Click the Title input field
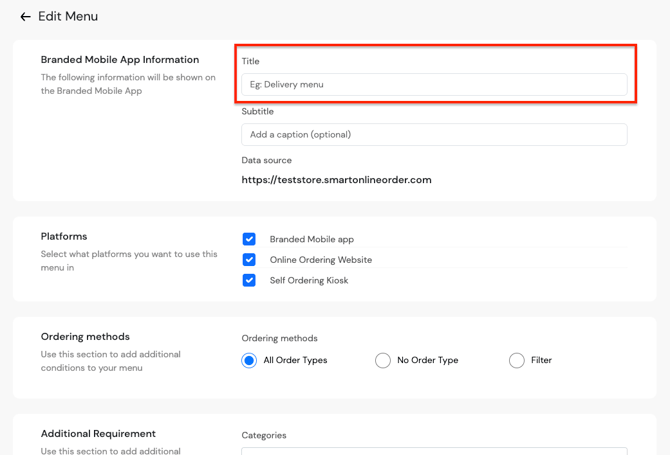The width and height of the screenshot is (670, 455). point(434,85)
